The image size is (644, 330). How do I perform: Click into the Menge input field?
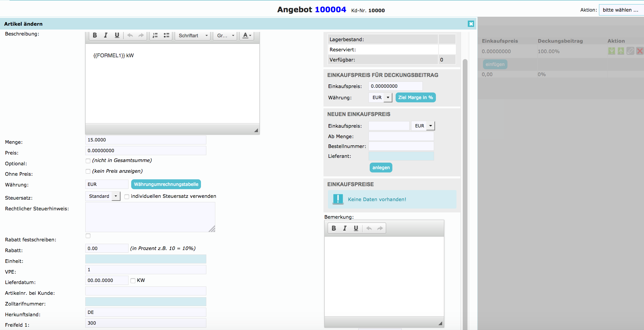pyautogui.click(x=145, y=140)
